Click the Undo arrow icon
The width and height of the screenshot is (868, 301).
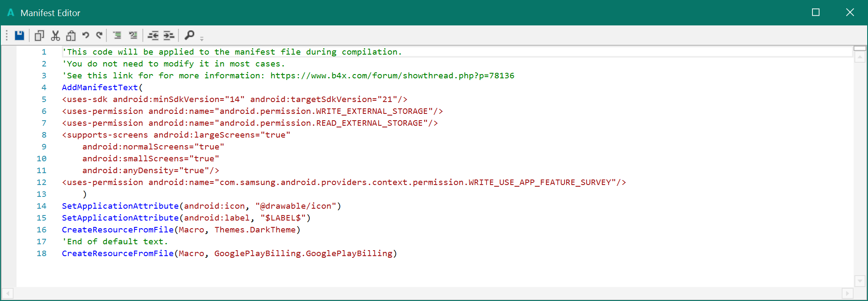tap(86, 36)
